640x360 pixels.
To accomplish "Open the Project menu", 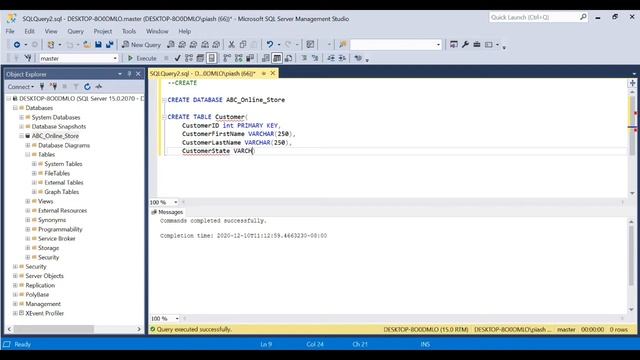I will pyautogui.click(x=102, y=31).
